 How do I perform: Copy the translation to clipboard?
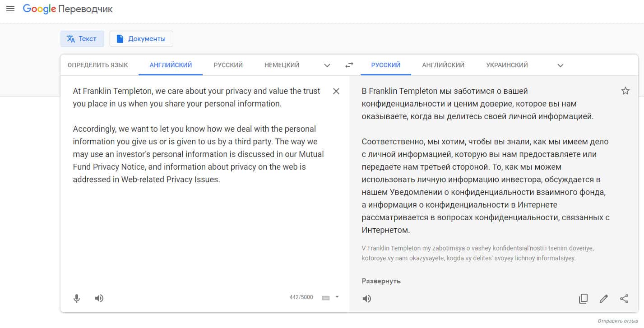pos(583,298)
